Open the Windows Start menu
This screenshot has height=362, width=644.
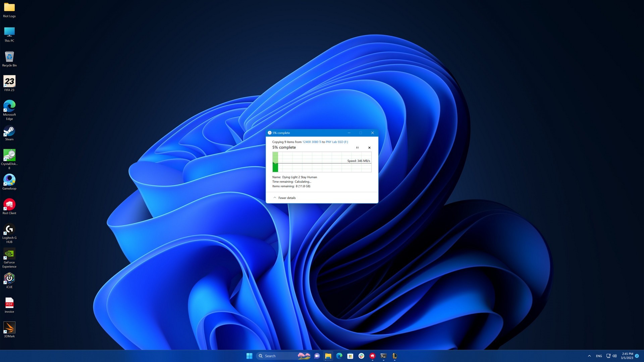click(x=250, y=356)
